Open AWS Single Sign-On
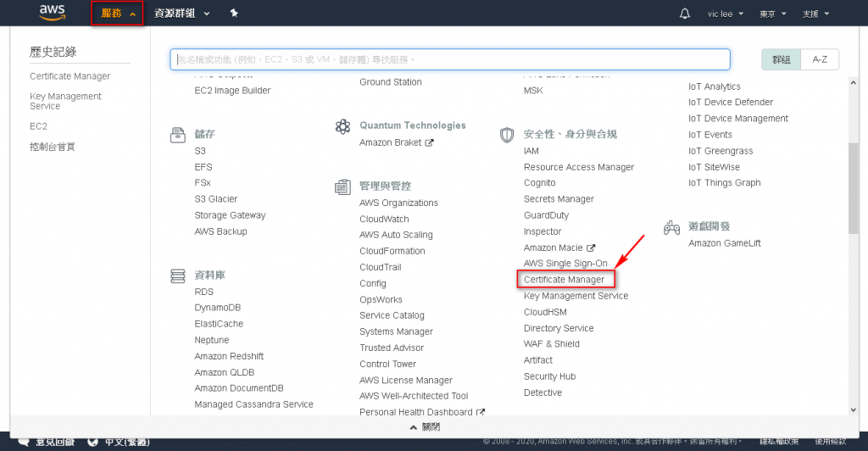Viewport: 868px width, 451px height. pos(565,264)
